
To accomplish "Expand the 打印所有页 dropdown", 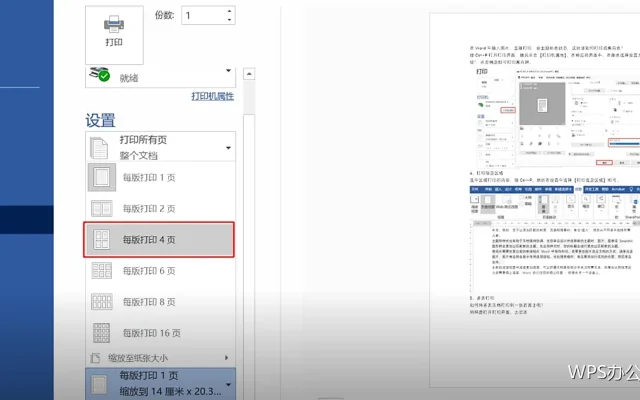I will click(x=160, y=147).
